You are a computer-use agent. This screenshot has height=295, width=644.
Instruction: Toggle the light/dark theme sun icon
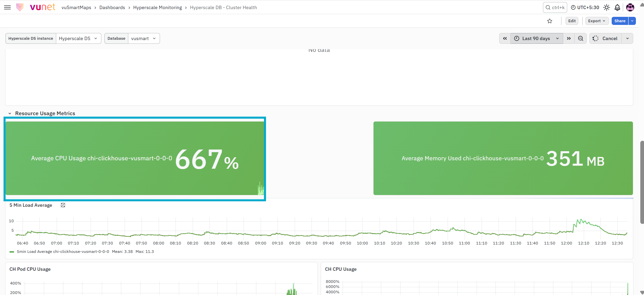[x=607, y=7]
